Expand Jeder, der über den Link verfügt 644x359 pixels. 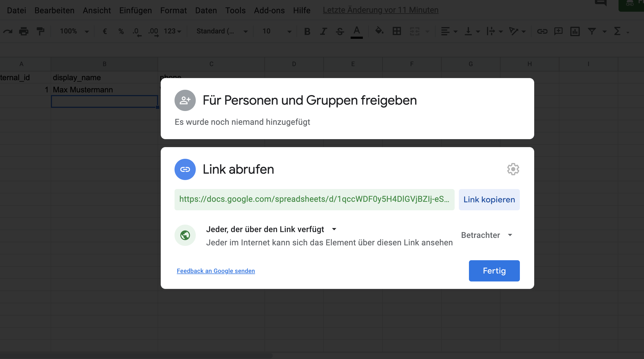coord(271,229)
